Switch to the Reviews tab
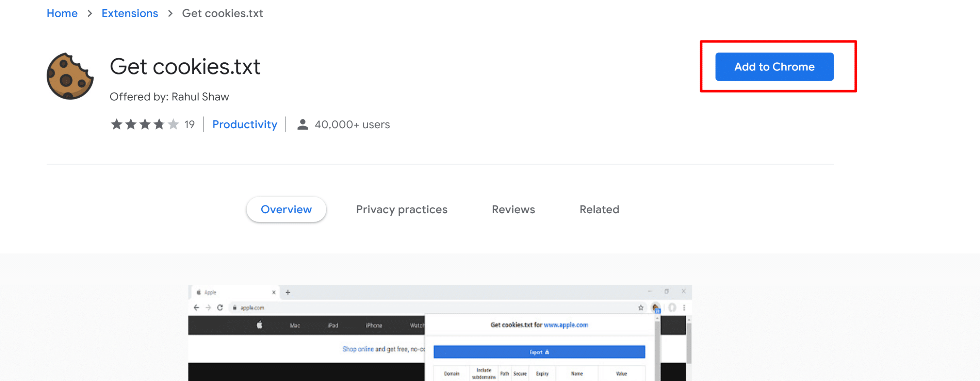 tap(513, 209)
